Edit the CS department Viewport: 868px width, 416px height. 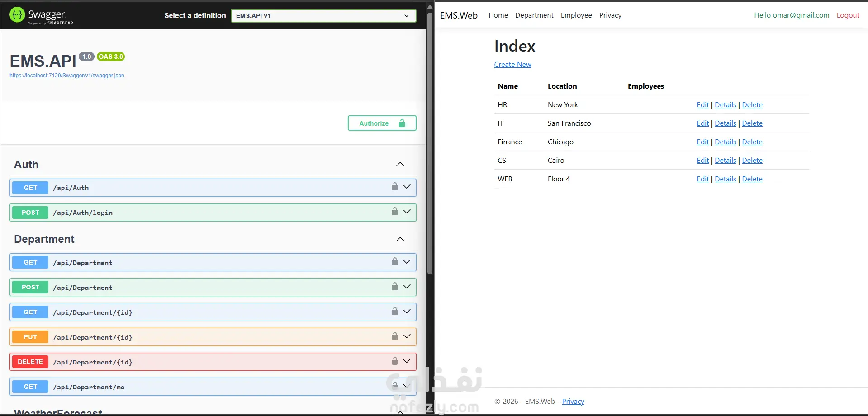[x=702, y=161]
